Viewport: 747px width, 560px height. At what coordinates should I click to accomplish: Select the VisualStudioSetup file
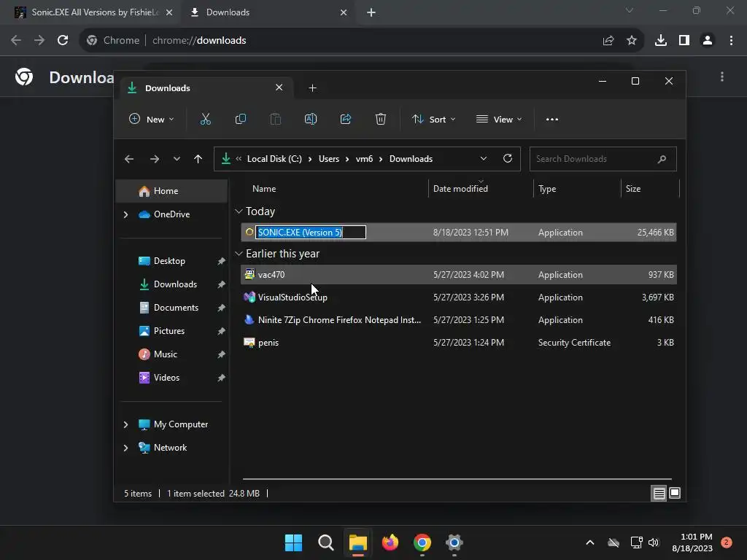point(459,297)
